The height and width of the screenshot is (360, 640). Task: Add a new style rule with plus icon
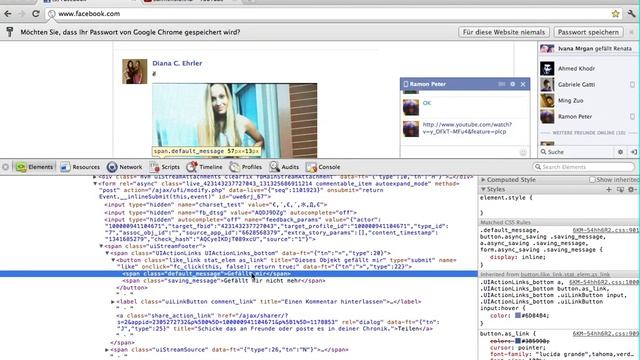(609, 189)
